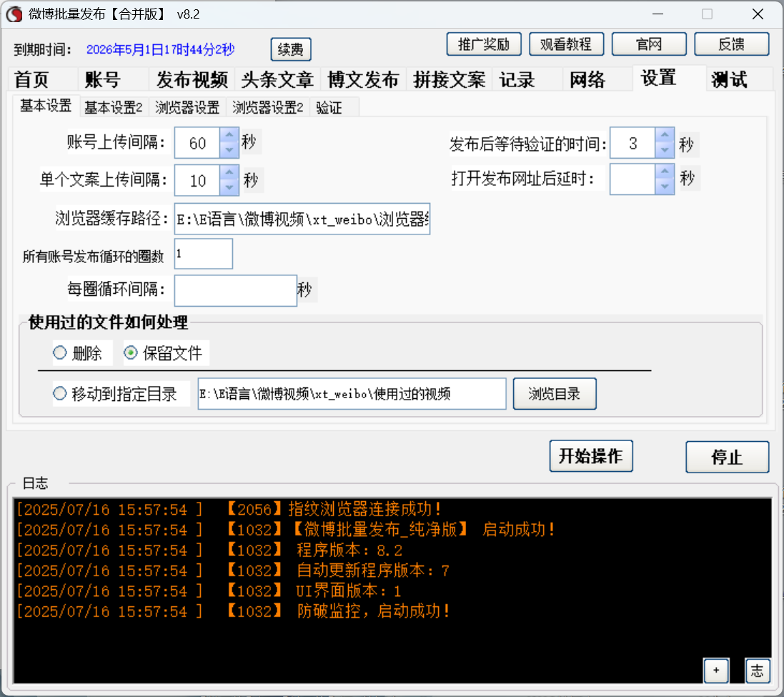Open the 浏览器设置2 sub-tab

pyautogui.click(x=268, y=107)
